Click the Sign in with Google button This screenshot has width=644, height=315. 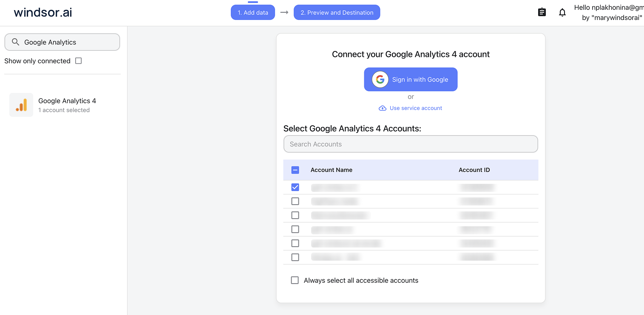click(411, 79)
